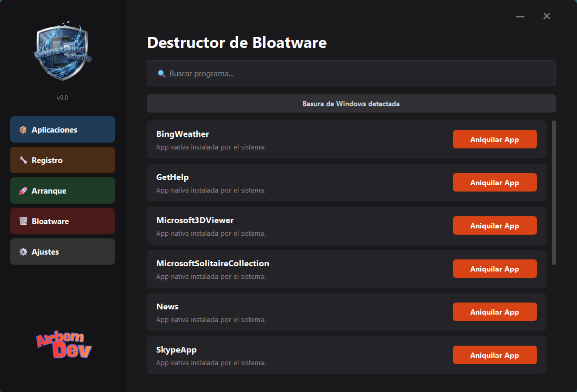Select the News entry name
The image size is (577, 392).
167,307
